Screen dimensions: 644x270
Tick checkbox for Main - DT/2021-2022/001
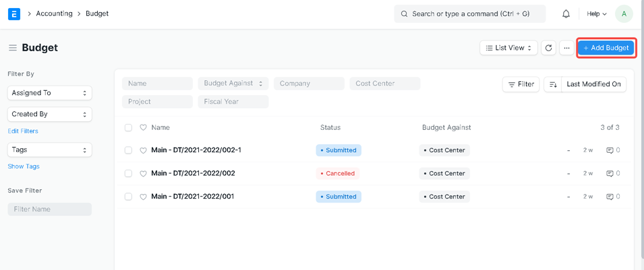[x=128, y=197]
